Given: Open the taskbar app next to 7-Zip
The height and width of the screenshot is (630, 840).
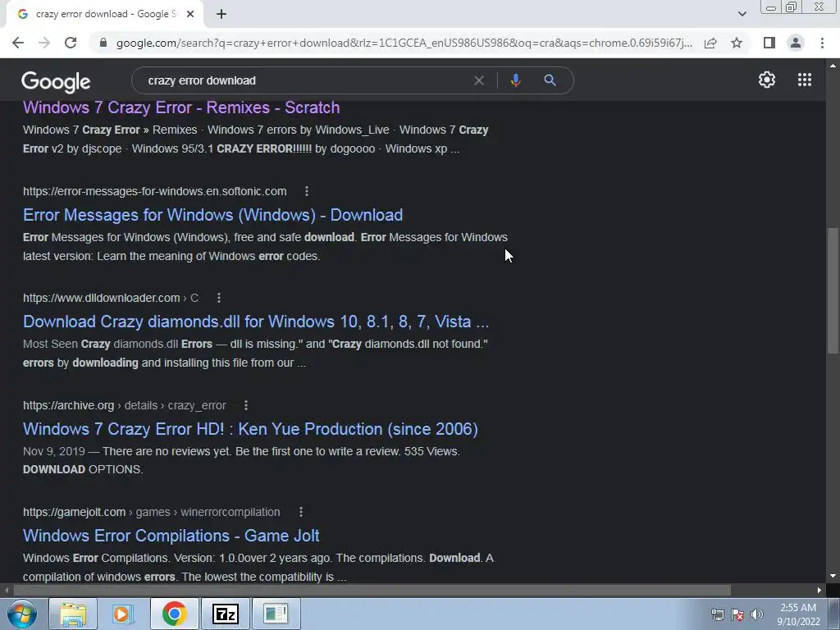Looking at the screenshot, I should tap(276, 614).
